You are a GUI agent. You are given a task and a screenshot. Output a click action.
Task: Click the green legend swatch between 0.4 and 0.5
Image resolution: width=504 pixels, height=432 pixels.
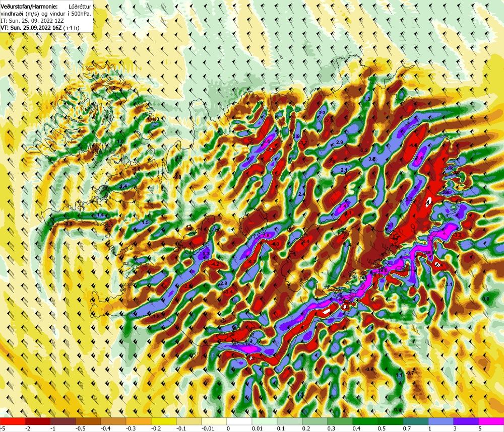point(365,421)
